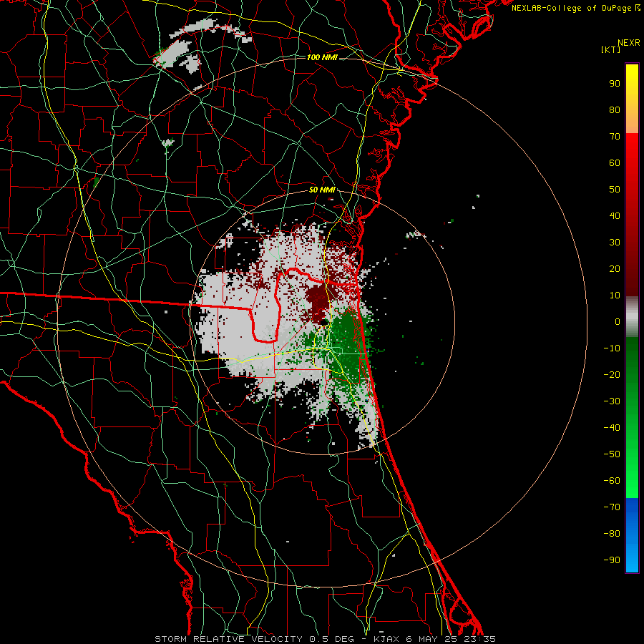Select the -90 knot scale value
This screenshot has width=644, height=644.
tap(612, 560)
